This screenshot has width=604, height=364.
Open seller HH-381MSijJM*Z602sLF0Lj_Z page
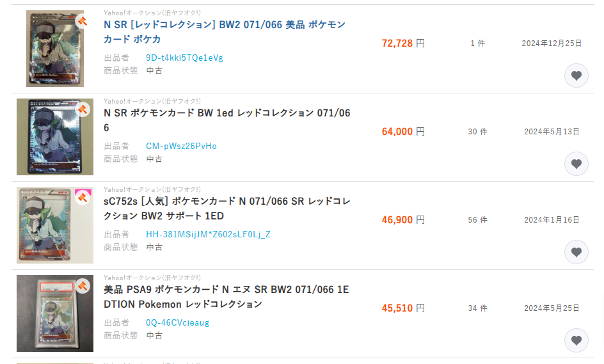(x=208, y=234)
